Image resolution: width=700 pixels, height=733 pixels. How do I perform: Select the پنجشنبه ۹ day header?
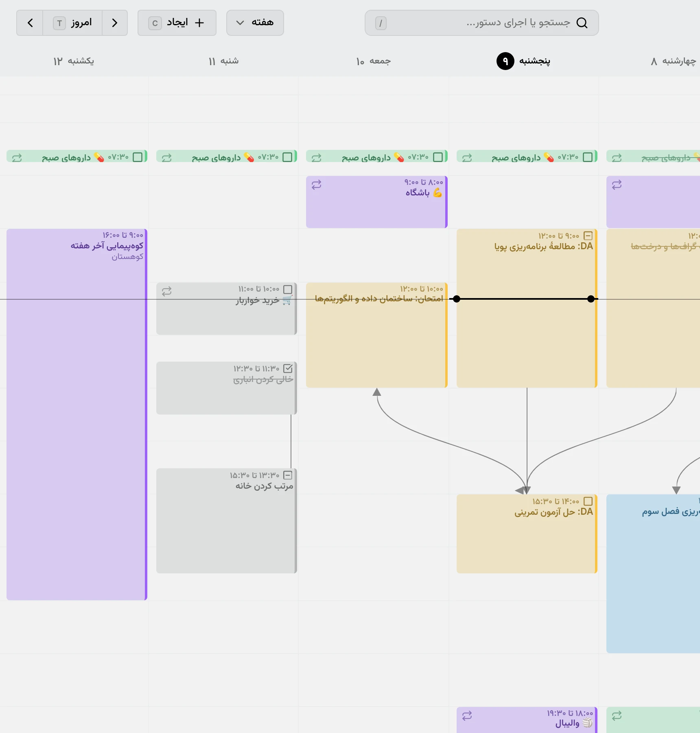[523, 61]
